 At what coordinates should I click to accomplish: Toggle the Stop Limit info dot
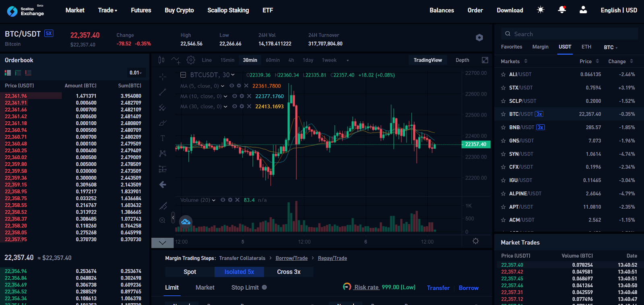click(x=264, y=287)
